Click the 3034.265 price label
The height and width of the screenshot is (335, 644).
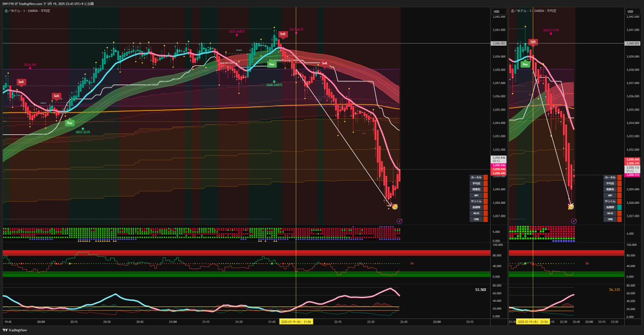tap(30, 65)
